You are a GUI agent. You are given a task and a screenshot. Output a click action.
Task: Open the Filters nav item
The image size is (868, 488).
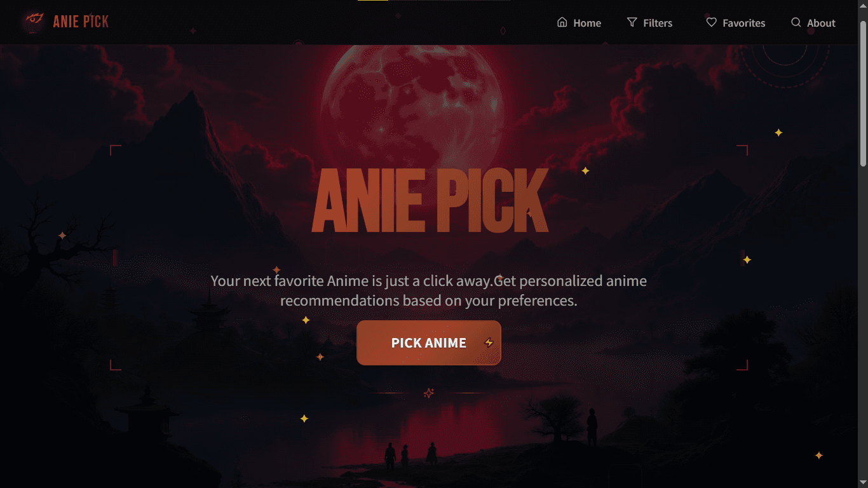[x=649, y=23]
